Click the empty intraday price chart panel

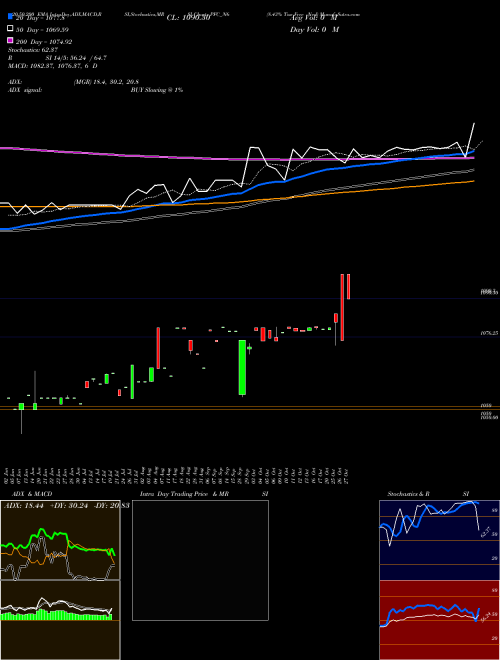point(200,560)
